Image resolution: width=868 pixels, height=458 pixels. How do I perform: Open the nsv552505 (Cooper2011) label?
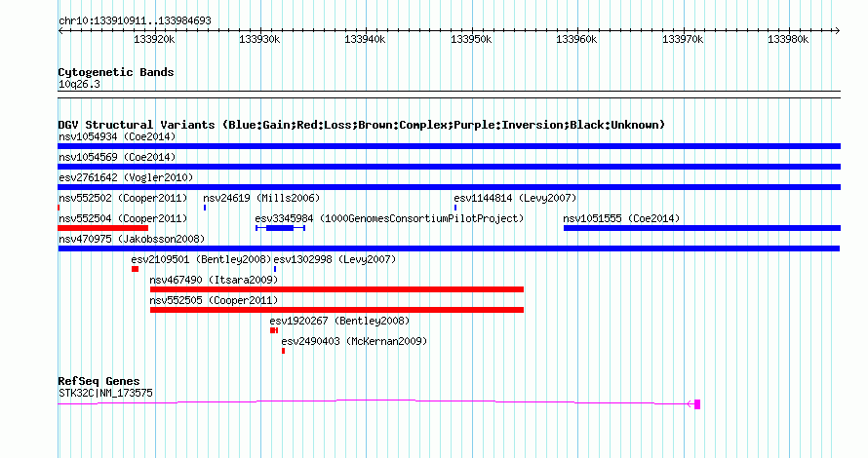click(214, 300)
